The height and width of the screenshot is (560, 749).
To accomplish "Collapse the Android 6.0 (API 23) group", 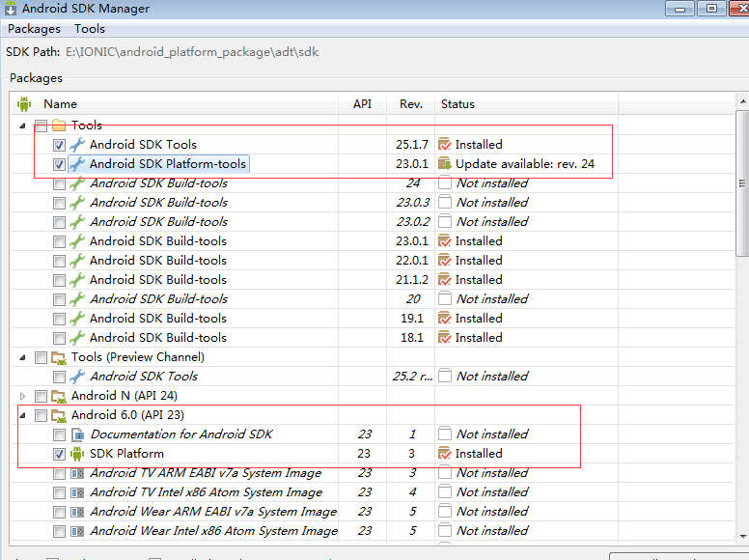I will tap(22, 415).
